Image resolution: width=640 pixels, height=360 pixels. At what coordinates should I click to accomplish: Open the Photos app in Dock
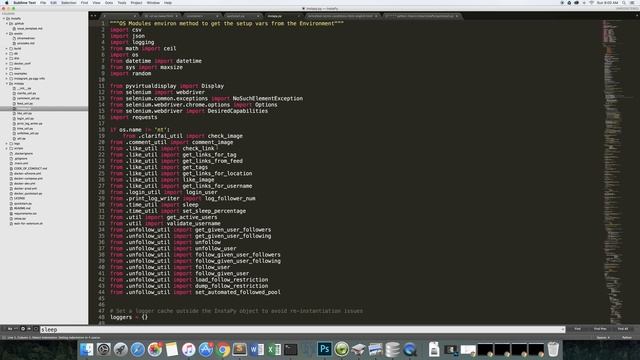[x=155, y=349]
